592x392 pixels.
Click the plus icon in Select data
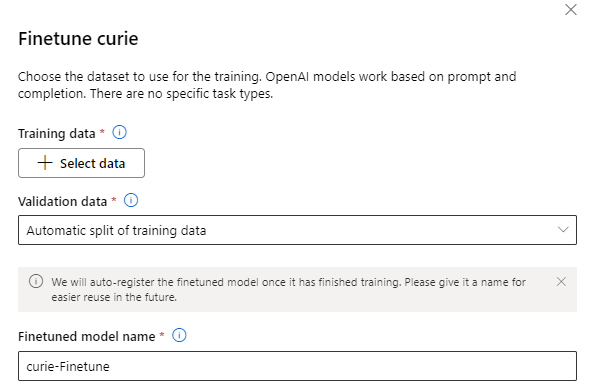pyautogui.click(x=45, y=163)
